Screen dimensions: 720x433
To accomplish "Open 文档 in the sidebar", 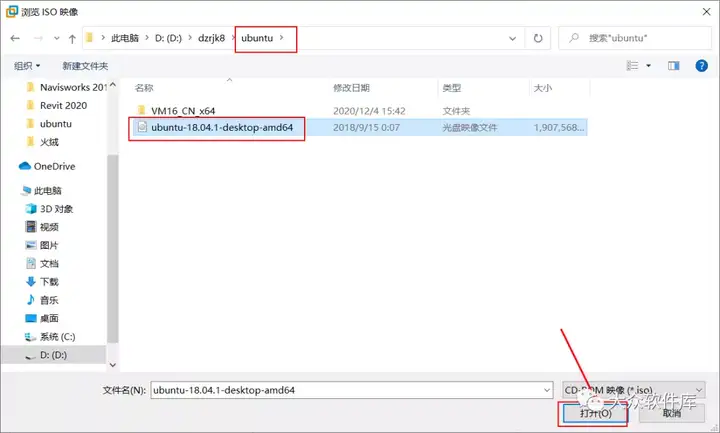I will [x=42, y=264].
